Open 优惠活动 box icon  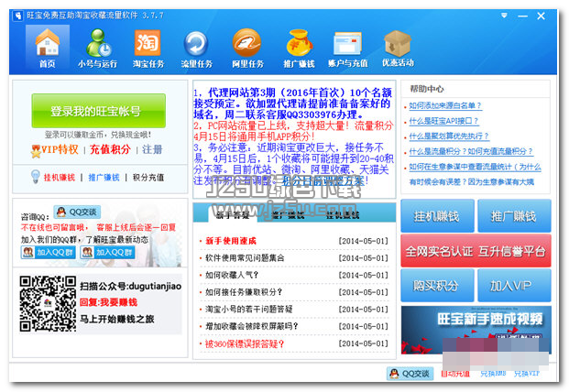click(398, 48)
